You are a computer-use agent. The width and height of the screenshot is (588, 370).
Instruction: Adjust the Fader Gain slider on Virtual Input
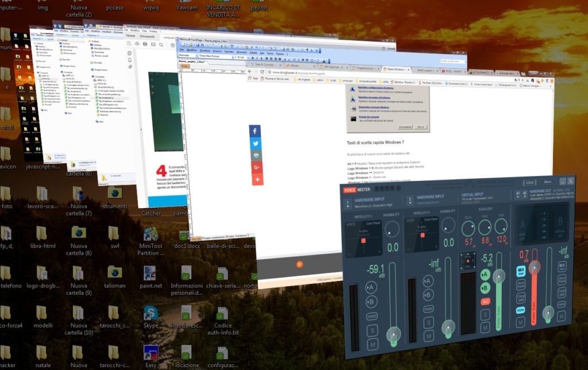pos(498,276)
